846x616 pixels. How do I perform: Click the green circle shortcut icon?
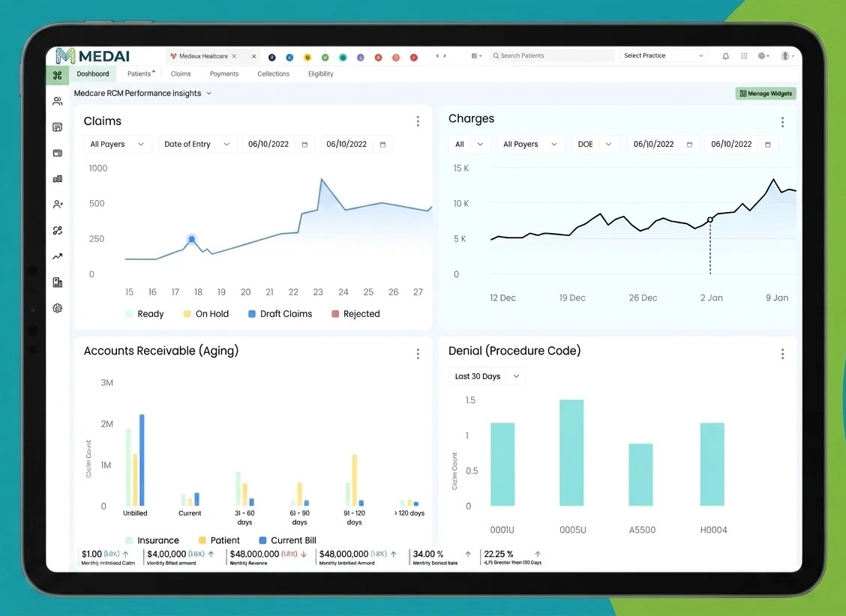[x=325, y=57]
